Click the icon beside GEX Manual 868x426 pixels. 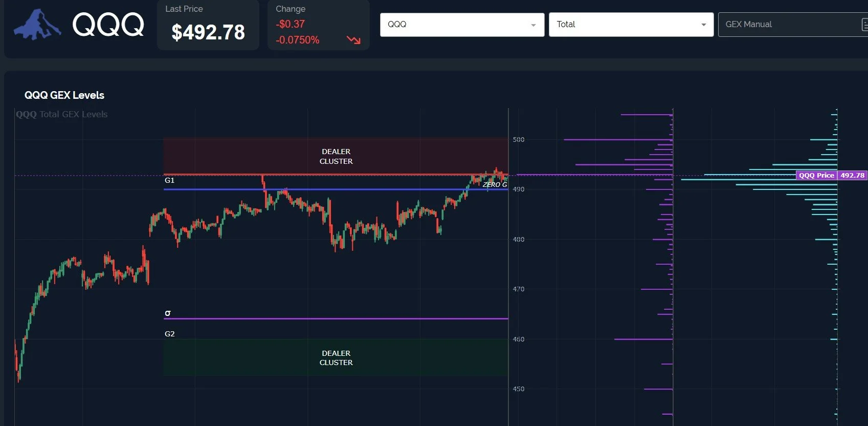pyautogui.click(x=864, y=25)
